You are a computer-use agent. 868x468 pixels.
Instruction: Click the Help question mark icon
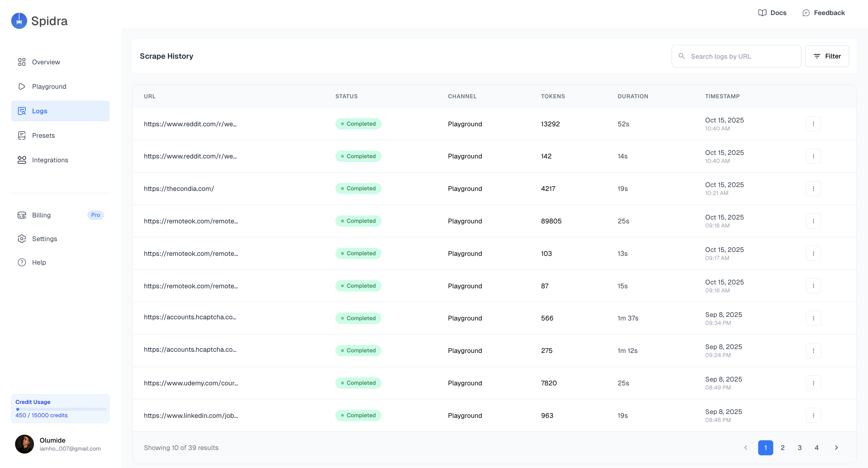(x=22, y=262)
